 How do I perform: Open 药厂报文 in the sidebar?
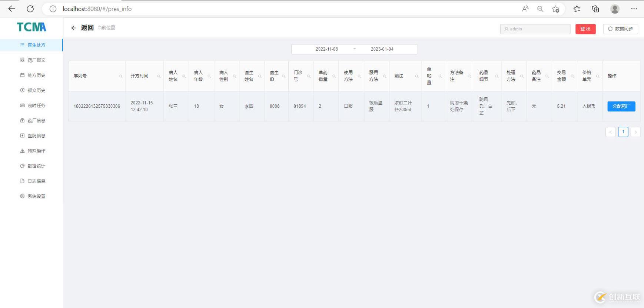pyautogui.click(x=36, y=60)
